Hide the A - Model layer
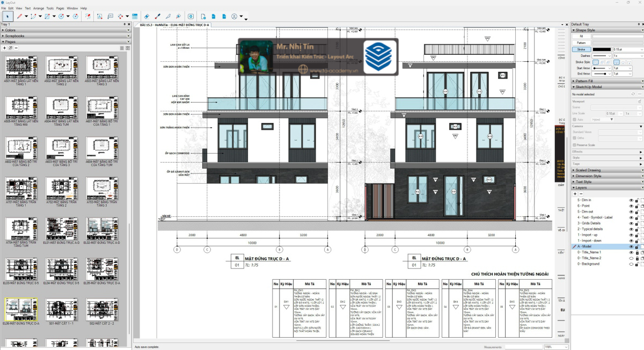The image size is (644, 350). [631, 246]
